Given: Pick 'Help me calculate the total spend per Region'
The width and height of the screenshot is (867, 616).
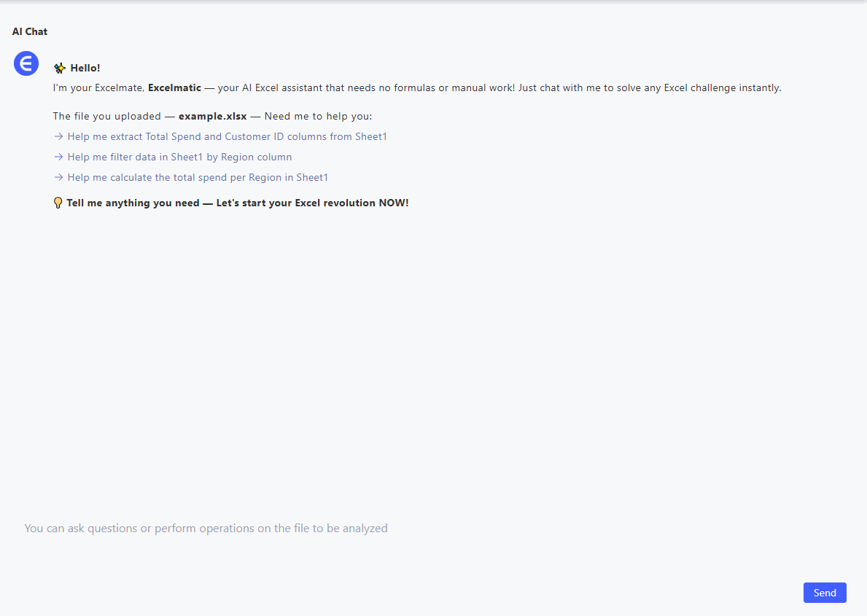Looking at the screenshot, I should [x=198, y=177].
